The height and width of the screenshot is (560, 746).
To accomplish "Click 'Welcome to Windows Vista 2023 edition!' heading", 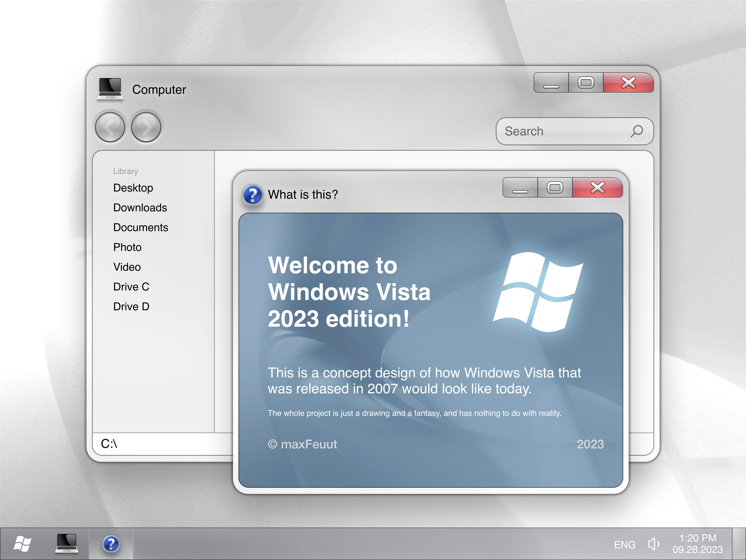I will pos(349,292).
